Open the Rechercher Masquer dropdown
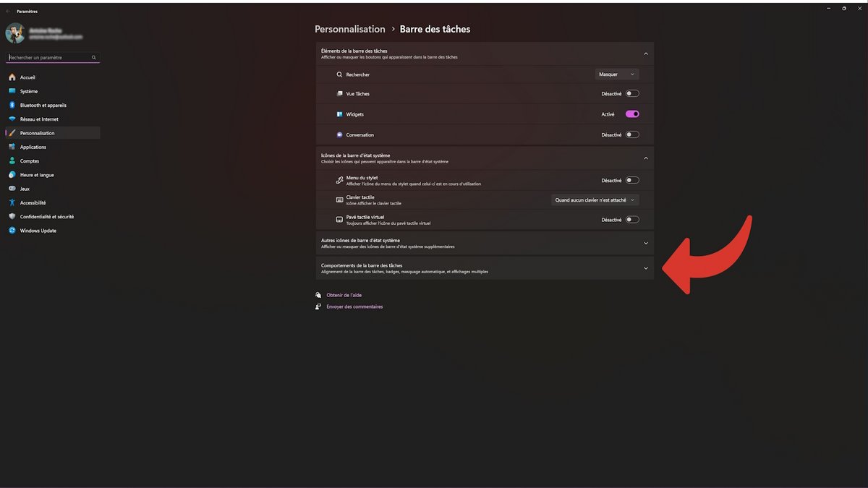Screen dimensions: 868x488 [x=617, y=74]
